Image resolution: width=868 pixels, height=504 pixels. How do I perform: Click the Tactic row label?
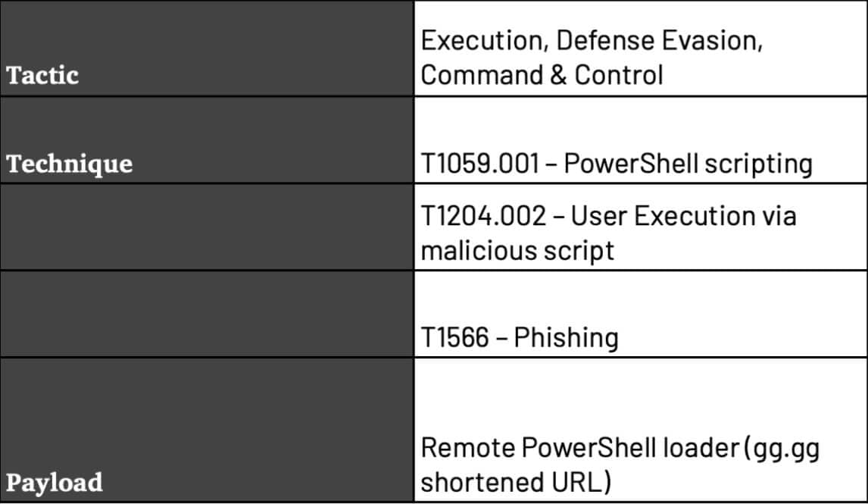click(x=42, y=75)
